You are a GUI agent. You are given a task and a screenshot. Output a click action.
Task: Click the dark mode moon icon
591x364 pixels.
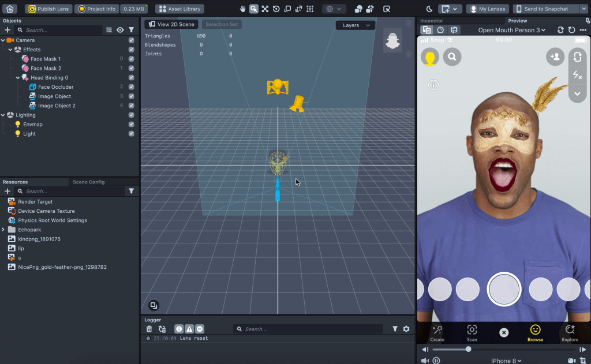pyautogui.click(x=429, y=9)
